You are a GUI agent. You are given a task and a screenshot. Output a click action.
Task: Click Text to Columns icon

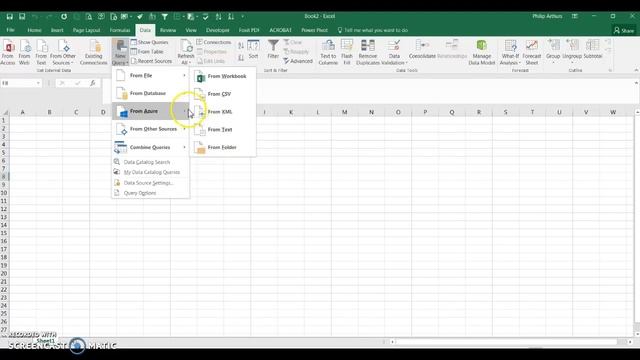click(328, 52)
